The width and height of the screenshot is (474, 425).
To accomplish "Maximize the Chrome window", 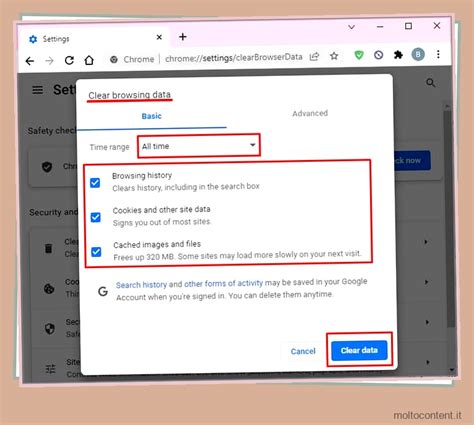I will click(408, 26).
